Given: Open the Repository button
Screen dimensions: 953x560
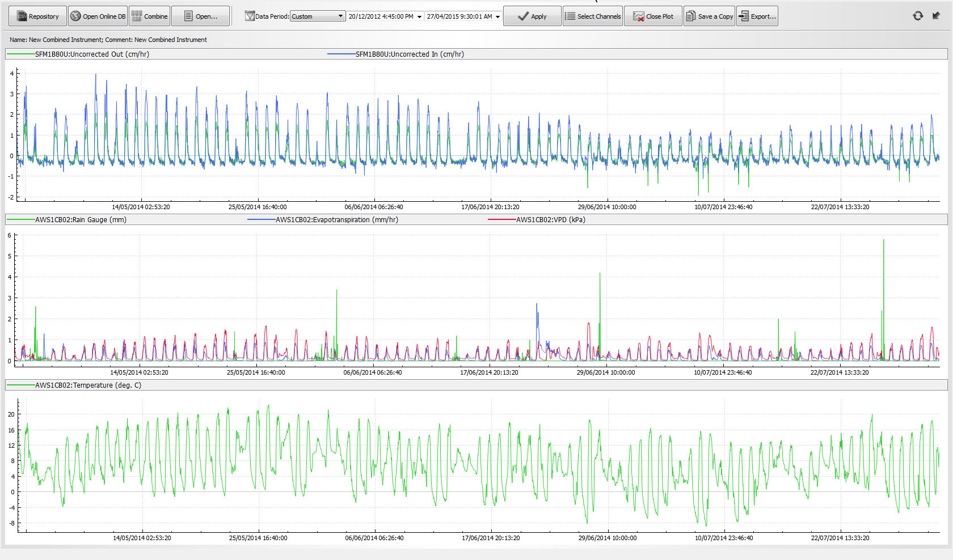Looking at the screenshot, I should click(37, 16).
